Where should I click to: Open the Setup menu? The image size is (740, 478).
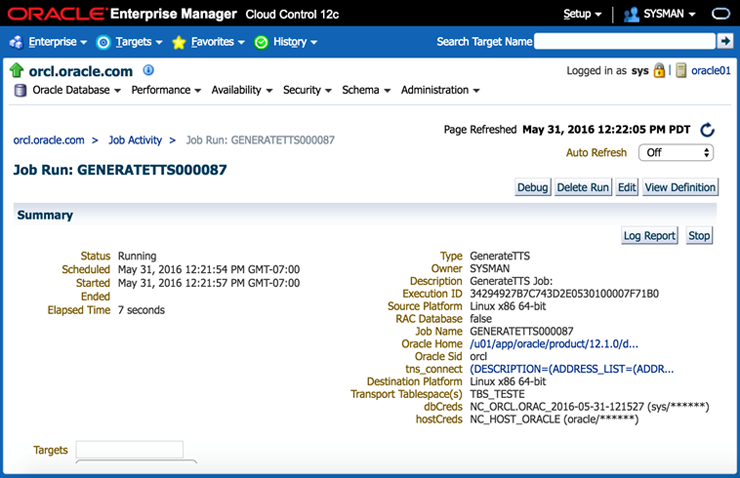click(x=582, y=14)
